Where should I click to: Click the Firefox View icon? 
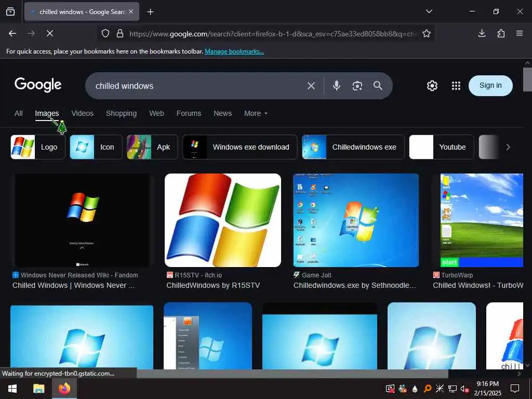pos(10,11)
